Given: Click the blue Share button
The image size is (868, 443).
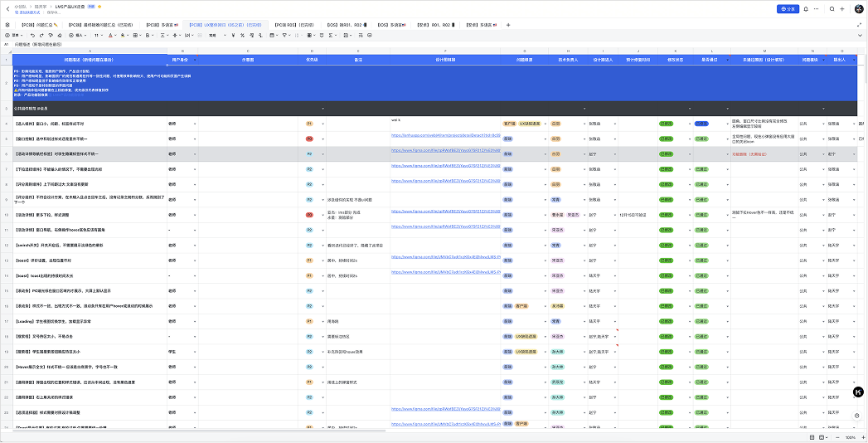Looking at the screenshot, I should (788, 9).
